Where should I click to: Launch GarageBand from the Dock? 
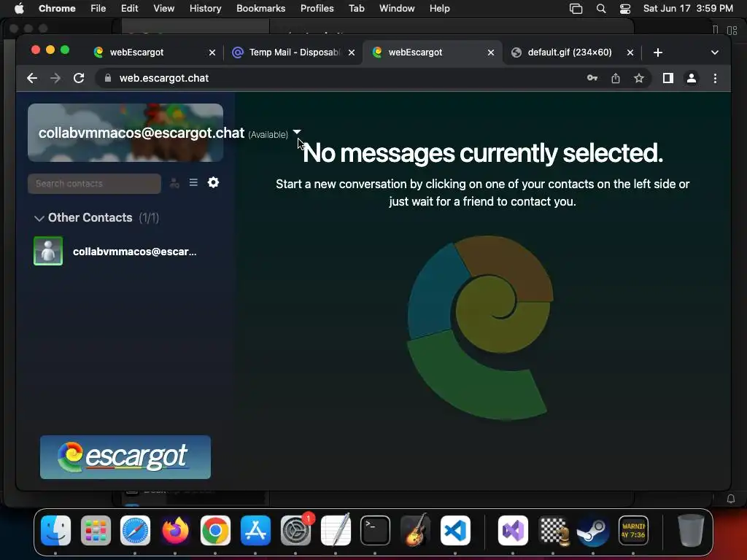click(x=415, y=529)
